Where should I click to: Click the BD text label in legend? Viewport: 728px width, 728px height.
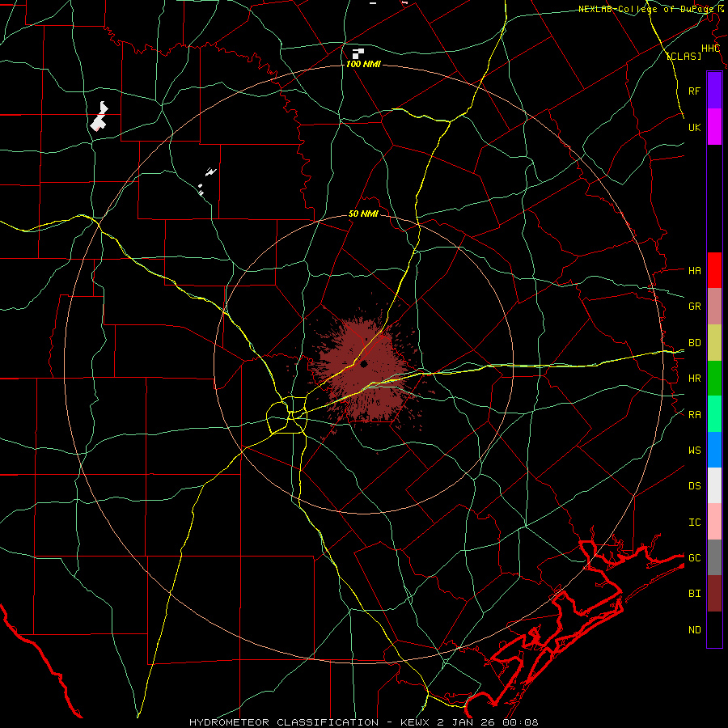pos(694,343)
